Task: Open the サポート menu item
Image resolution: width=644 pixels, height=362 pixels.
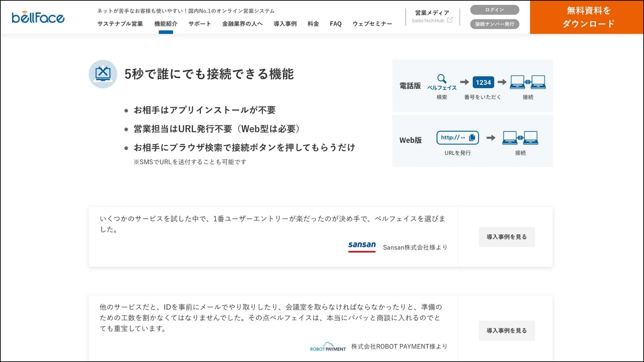Action: (199, 24)
